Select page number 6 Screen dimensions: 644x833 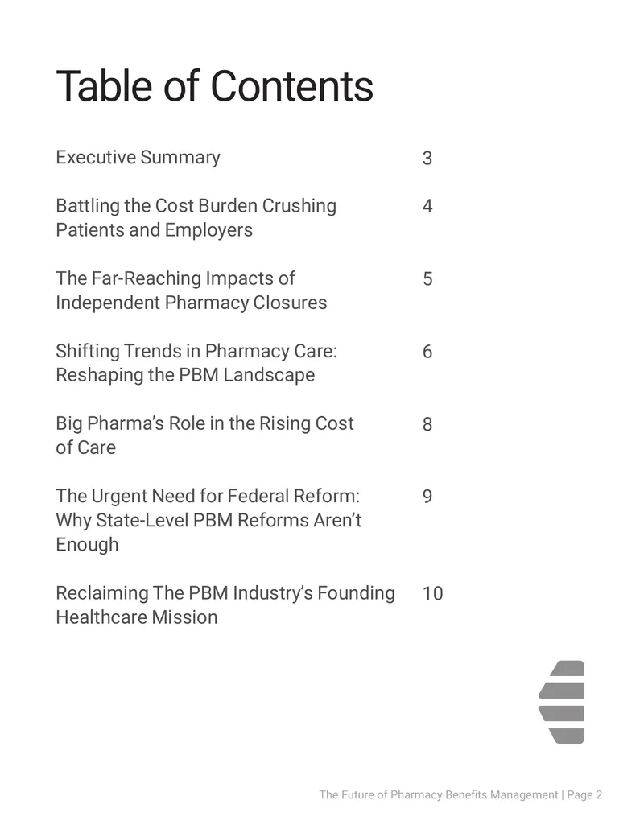(x=427, y=352)
